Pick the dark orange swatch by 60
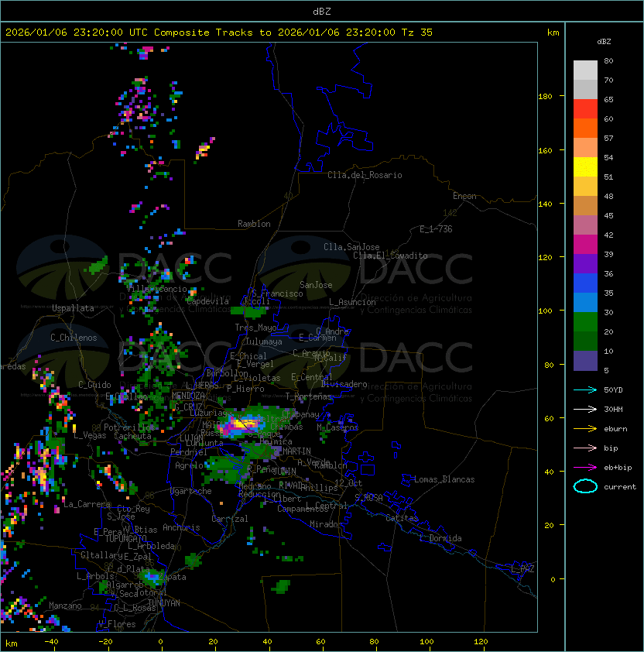Screen dimensions: 644x652 585,128
